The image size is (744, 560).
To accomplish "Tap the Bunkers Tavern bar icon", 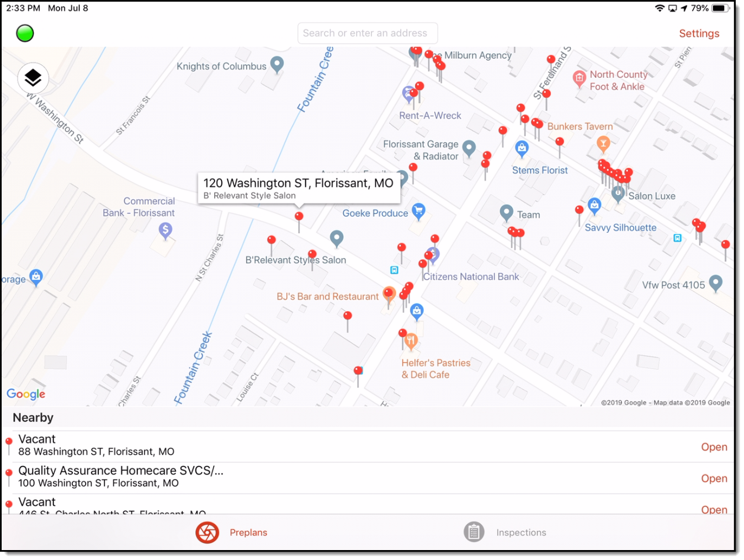I will (x=603, y=145).
